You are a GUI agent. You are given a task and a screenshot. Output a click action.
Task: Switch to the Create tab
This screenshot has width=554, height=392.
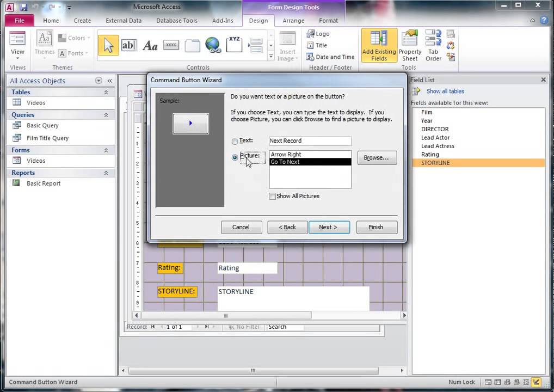[x=82, y=21]
